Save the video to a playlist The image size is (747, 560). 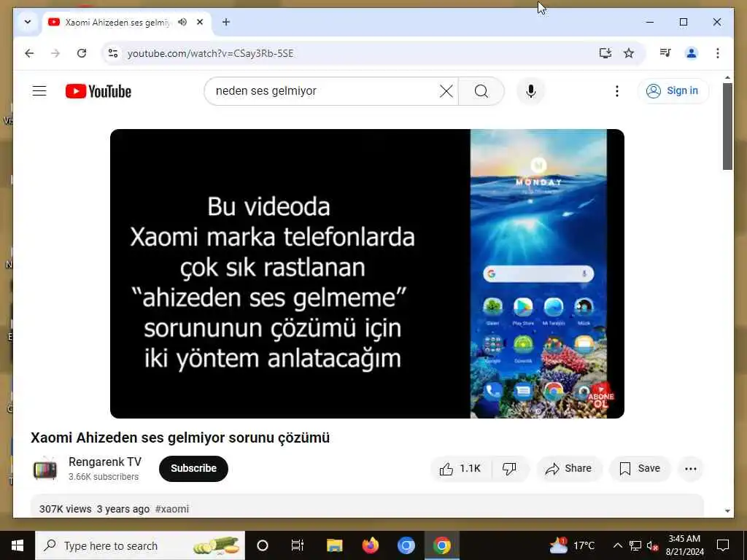click(x=640, y=469)
